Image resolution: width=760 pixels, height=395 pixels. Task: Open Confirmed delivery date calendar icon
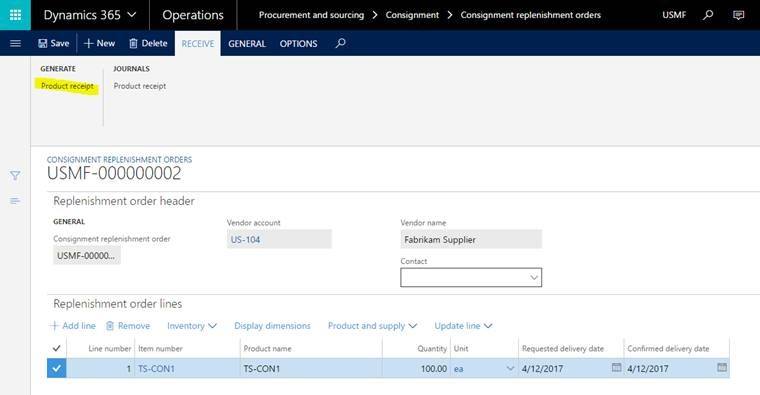tap(722, 367)
